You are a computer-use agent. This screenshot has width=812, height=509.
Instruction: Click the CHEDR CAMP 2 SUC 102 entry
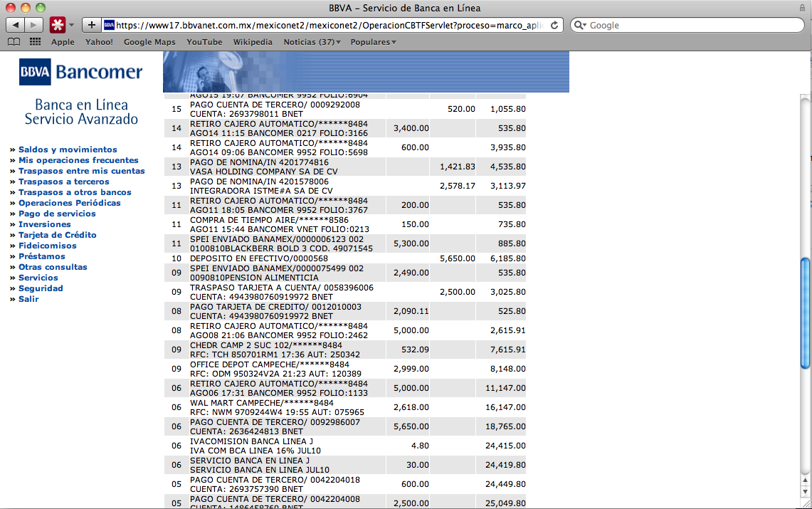pyautogui.click(x=275, y=350)
